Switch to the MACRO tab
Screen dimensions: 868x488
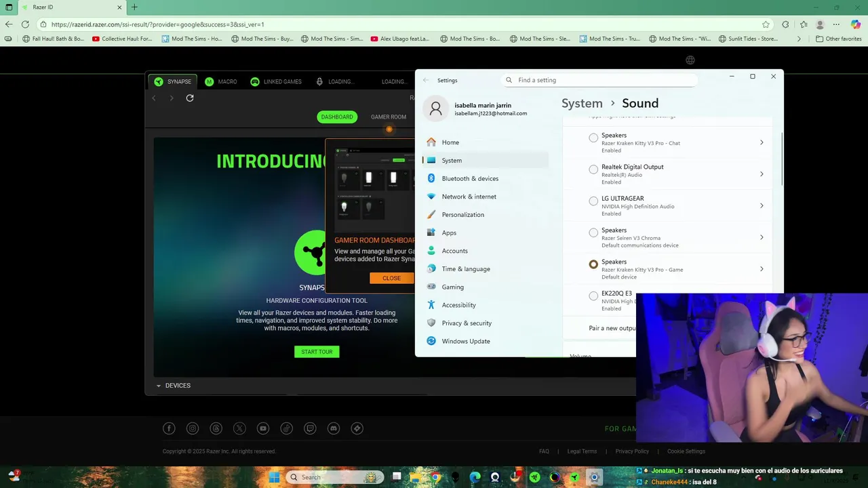pos(221,81)
